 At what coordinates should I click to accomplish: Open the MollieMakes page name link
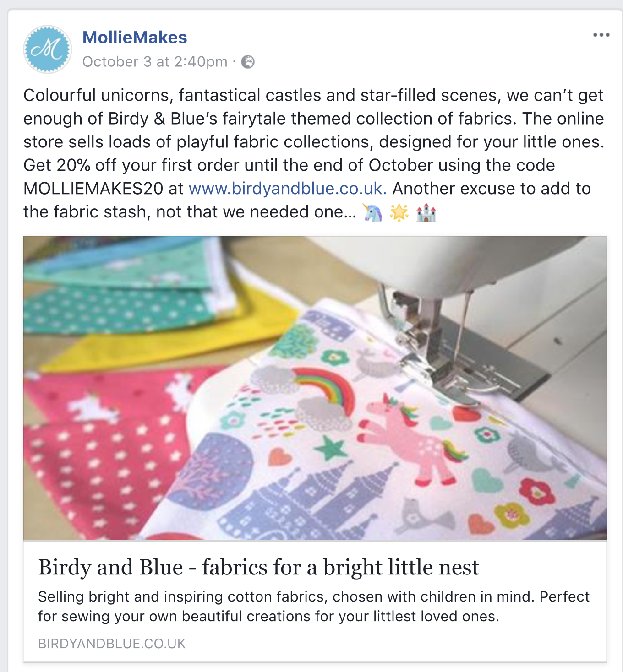click(135, 38)
